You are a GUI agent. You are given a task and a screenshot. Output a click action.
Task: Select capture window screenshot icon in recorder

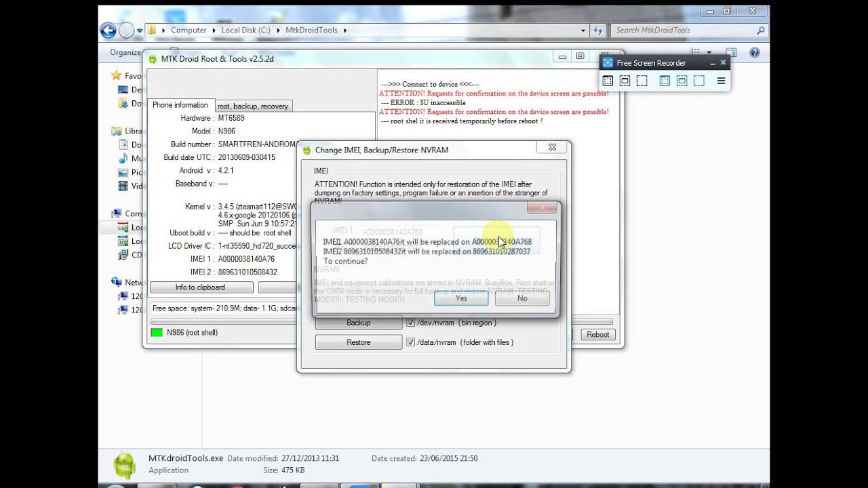tap(608, 81)
